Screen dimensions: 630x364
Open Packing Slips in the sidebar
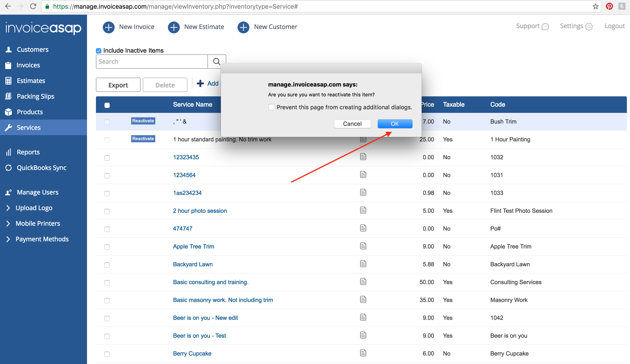(35, 96)
